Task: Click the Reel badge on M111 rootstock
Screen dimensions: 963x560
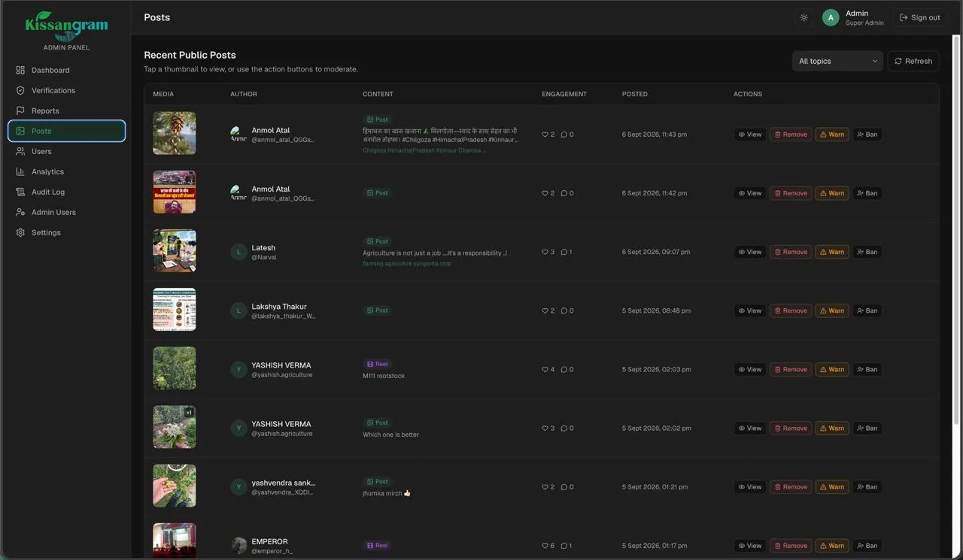Action: 378,364
